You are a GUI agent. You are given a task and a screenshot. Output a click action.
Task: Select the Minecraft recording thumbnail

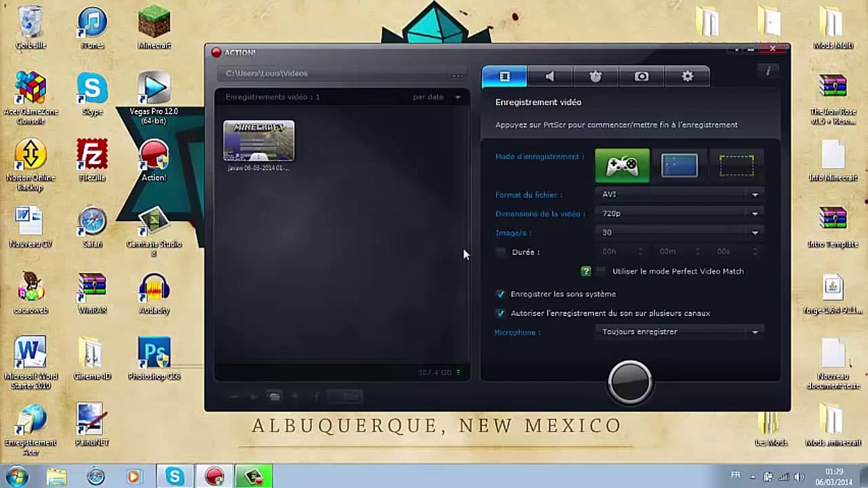coord(259,141)
